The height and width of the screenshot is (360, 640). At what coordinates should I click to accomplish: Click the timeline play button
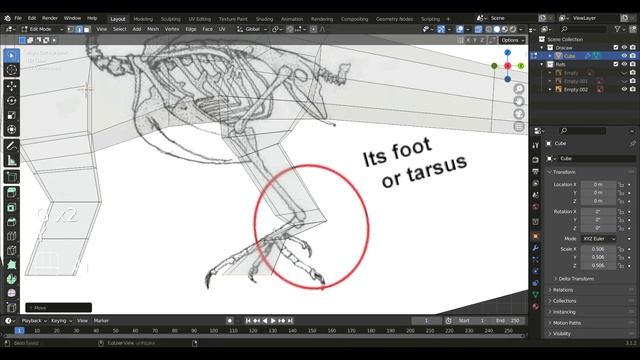[273, 321]
